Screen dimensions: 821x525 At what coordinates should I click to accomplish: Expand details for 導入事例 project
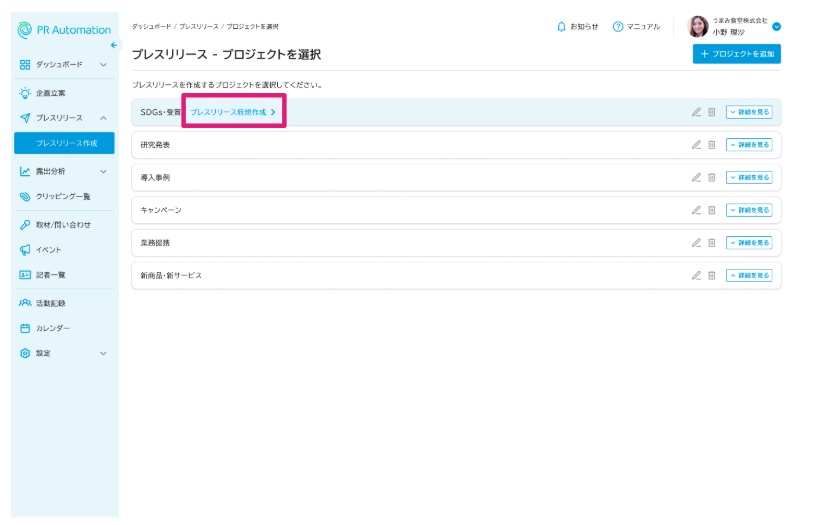click(x=749, y=177)
